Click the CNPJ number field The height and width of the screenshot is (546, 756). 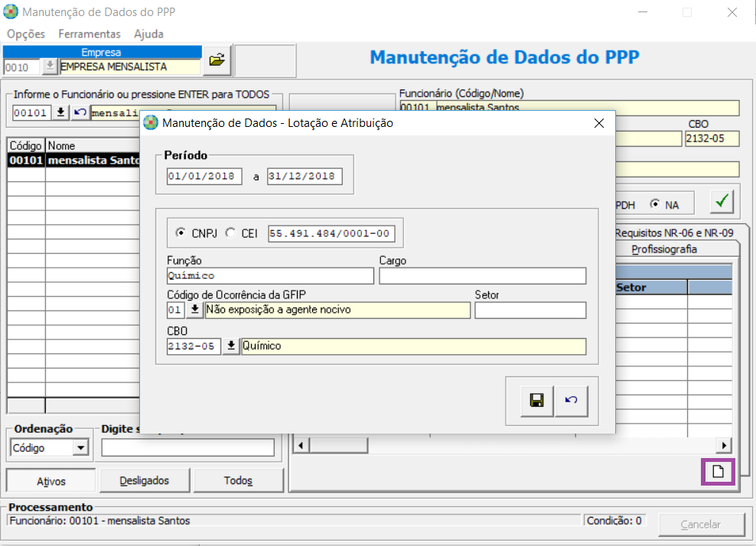click(x=331, y=233)
